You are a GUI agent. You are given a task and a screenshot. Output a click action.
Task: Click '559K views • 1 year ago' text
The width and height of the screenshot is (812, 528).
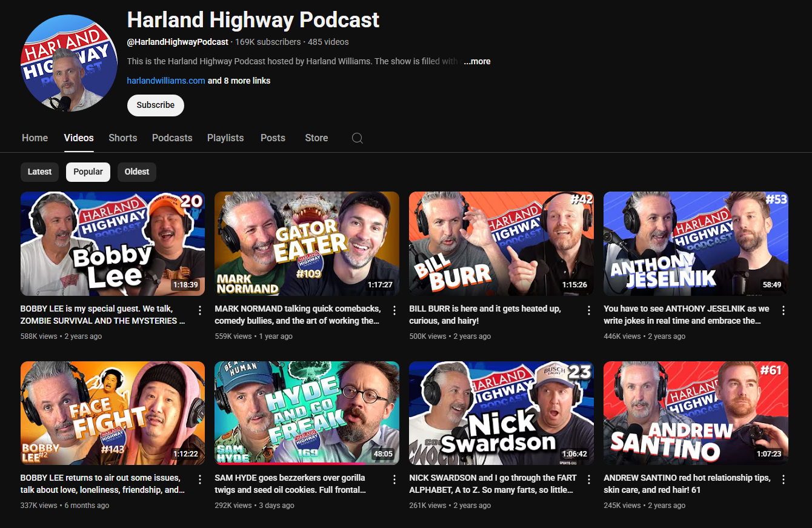coord(253,336)
